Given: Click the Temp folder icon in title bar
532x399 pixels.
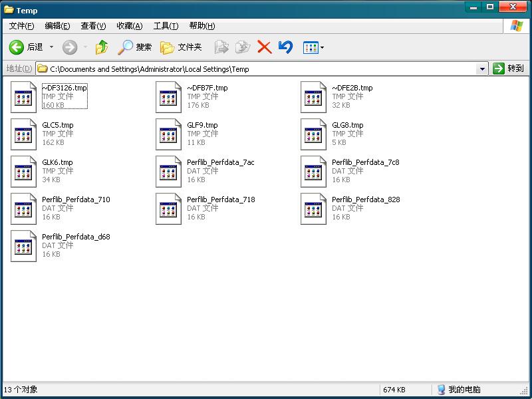Looking at the screenshot, I should point(9,10).
